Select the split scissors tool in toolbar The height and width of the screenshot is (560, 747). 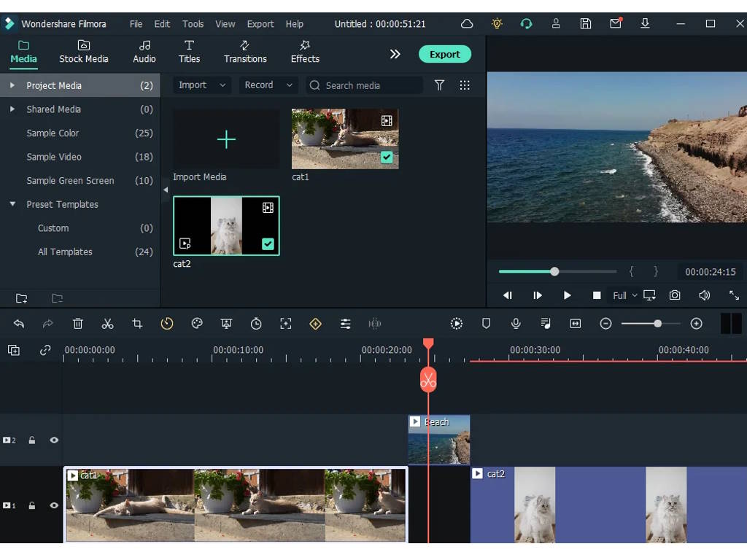click(x=108, y=324)
